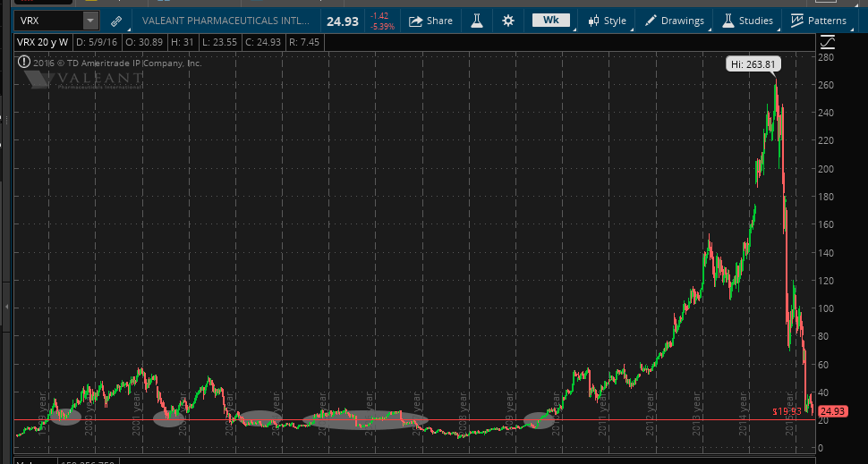
Task: Click the Share arrow icon
Action: pos(416,21)
